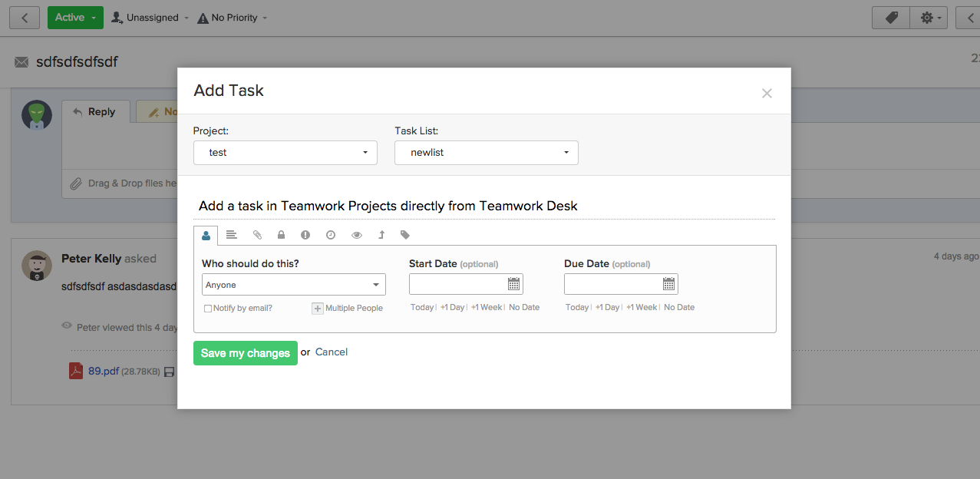Viewport: 980px width, 479px height.
Task: Open the task description lines icon
Action: point(231,235)
